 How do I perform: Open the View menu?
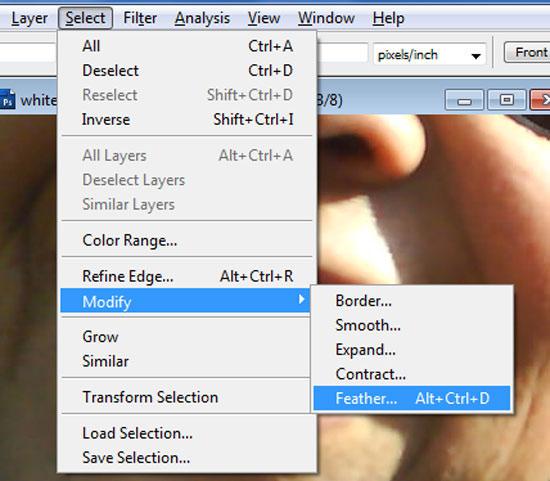(x=264, y=18)
